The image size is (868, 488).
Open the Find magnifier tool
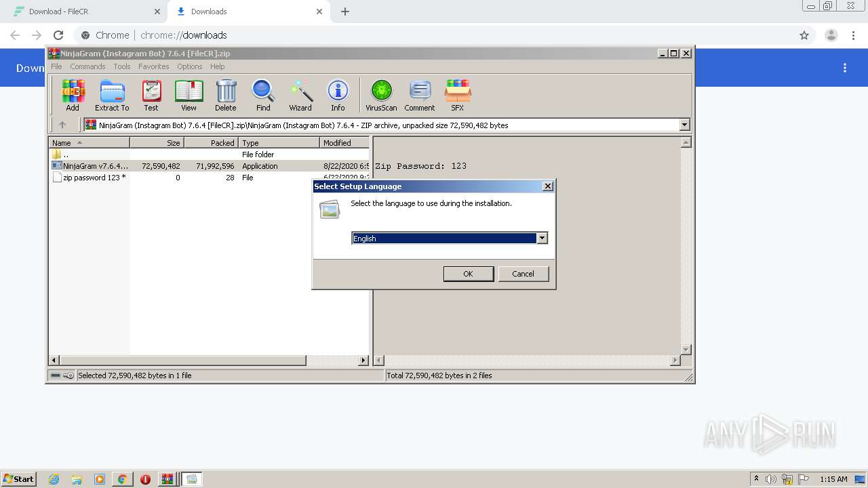pyautogui.click(x=263, y=95)
